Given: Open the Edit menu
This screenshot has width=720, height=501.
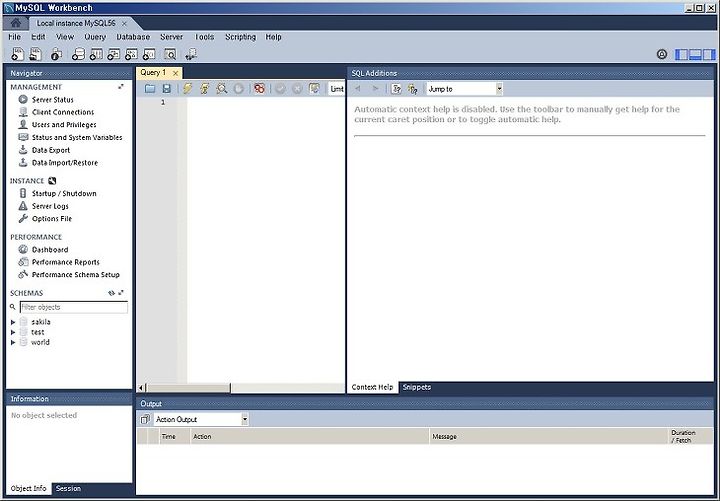Looking at the screenshot, I should coord(38,37).
